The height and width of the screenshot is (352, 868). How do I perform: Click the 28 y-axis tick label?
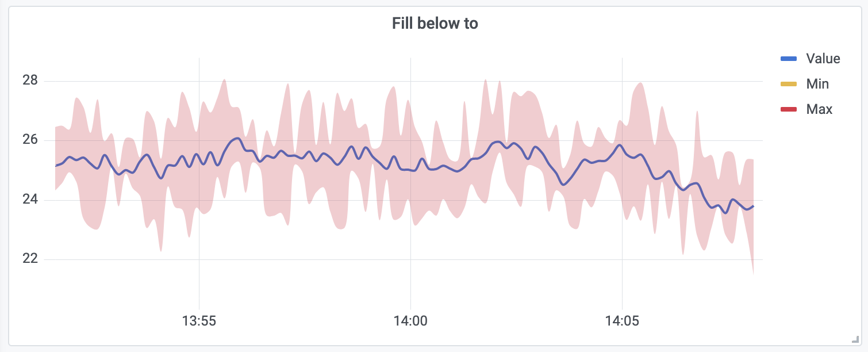30,81
